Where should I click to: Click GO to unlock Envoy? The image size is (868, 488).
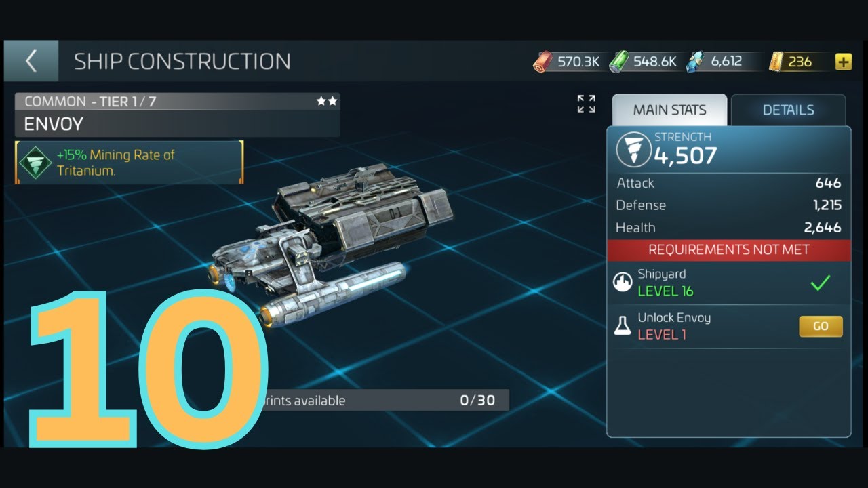click(x=821, y=326)
